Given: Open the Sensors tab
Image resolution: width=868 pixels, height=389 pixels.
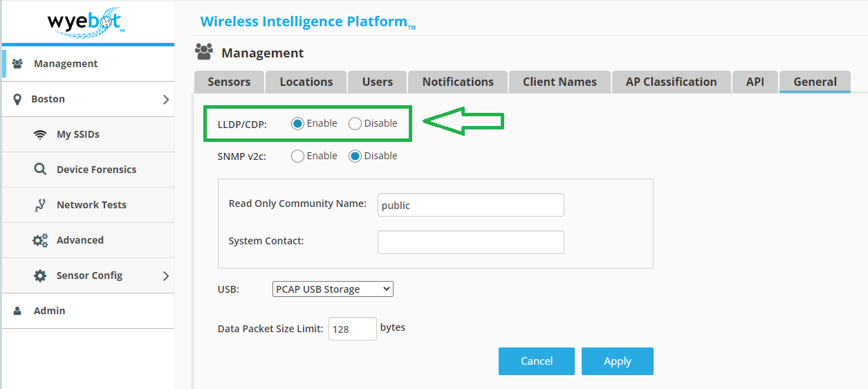Looking at the screenshot, I should click(229, 82).
